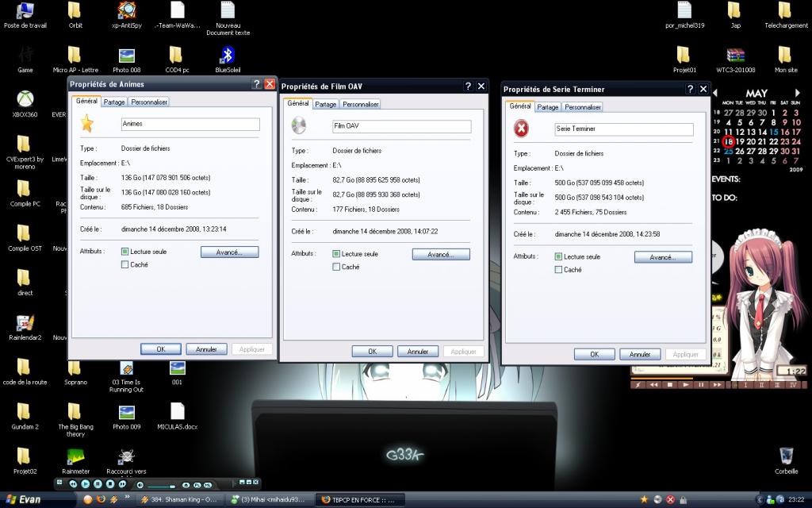Open the xp-AntiSpy desktop icon
812x508 pixels.
[126, 16]
